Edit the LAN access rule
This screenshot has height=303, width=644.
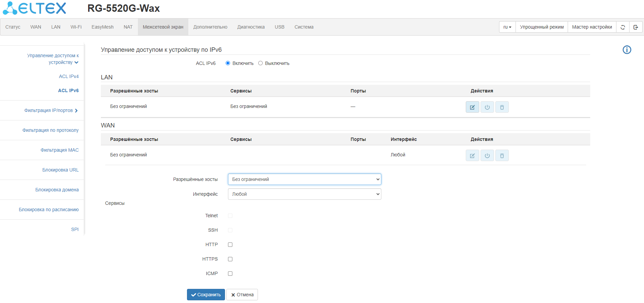tap(472, 107)
